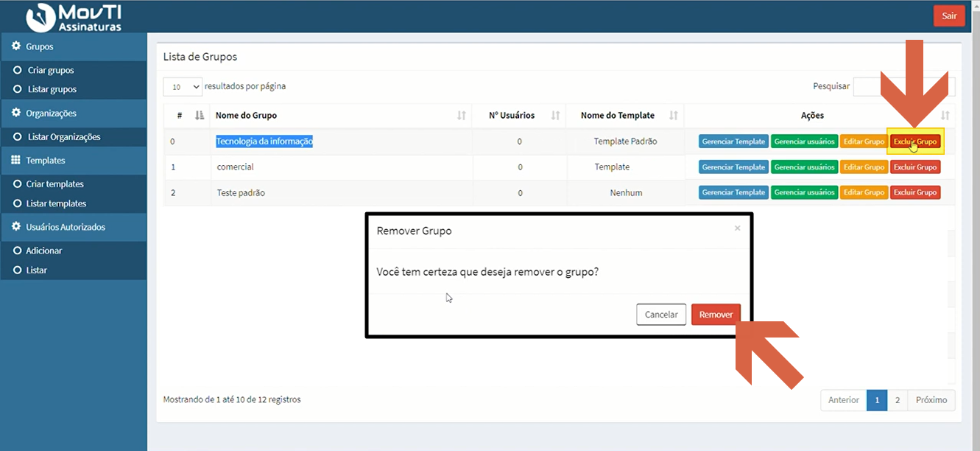This screenshot has height=451, width=980.
Task: Click Gerenciar Template for Teste padrão
Action: (733, 192)
